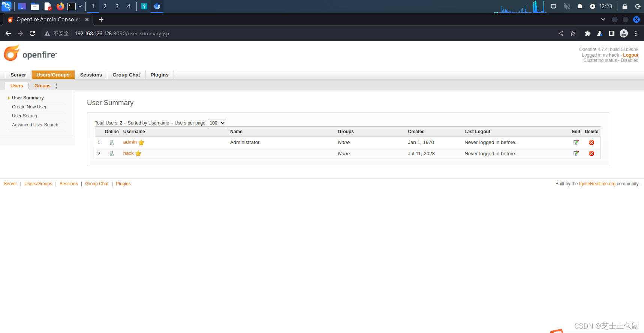Select the Users/Groups tab

53,75
